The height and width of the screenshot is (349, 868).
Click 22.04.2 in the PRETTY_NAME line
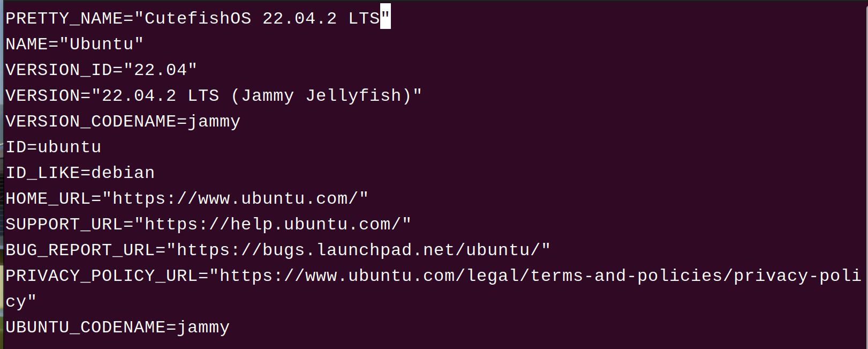[x=299, y=19]
